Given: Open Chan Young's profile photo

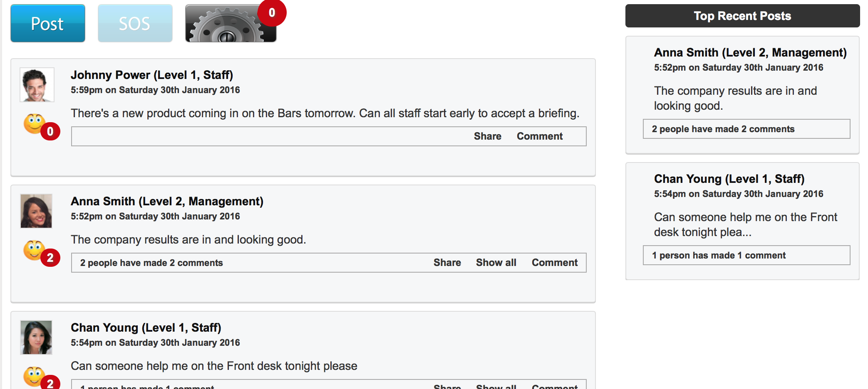Looking at the screenshot, I should [x=37, y=337].
